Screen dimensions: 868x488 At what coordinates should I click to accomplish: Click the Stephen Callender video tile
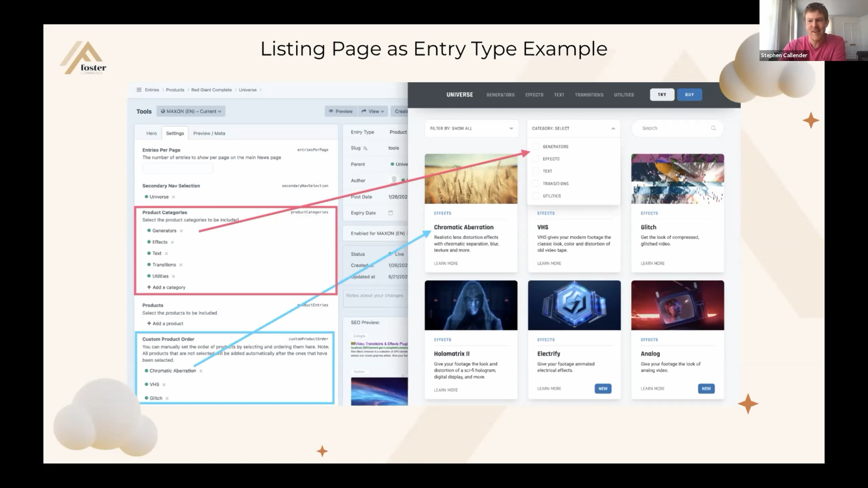(814, 30)
